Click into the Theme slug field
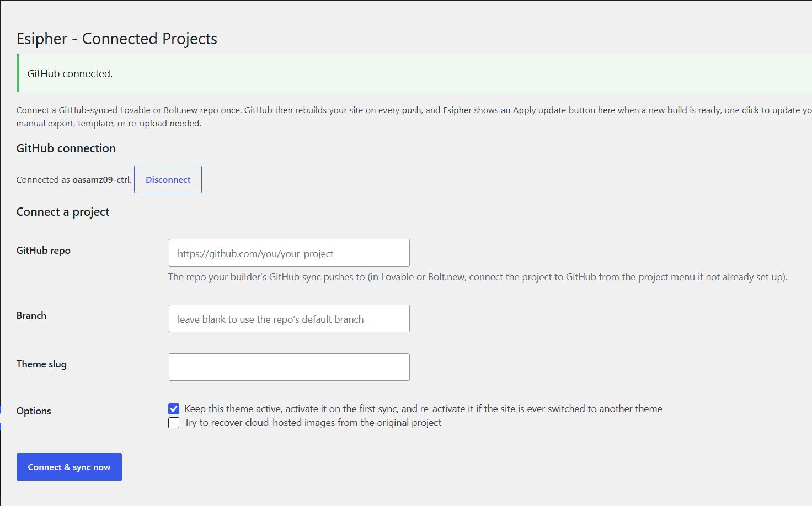The height and width of the screenshot is (506, 812). pos(289,367)
